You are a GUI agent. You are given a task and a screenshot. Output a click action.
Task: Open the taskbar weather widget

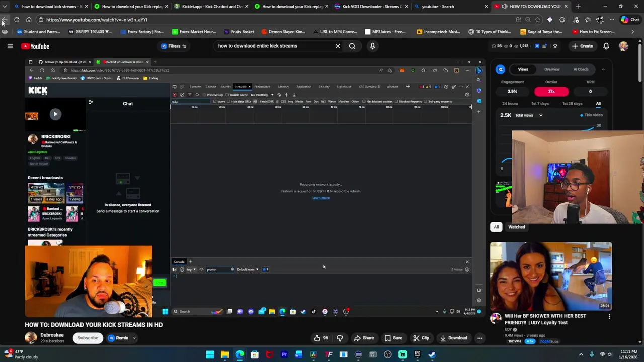20,355
